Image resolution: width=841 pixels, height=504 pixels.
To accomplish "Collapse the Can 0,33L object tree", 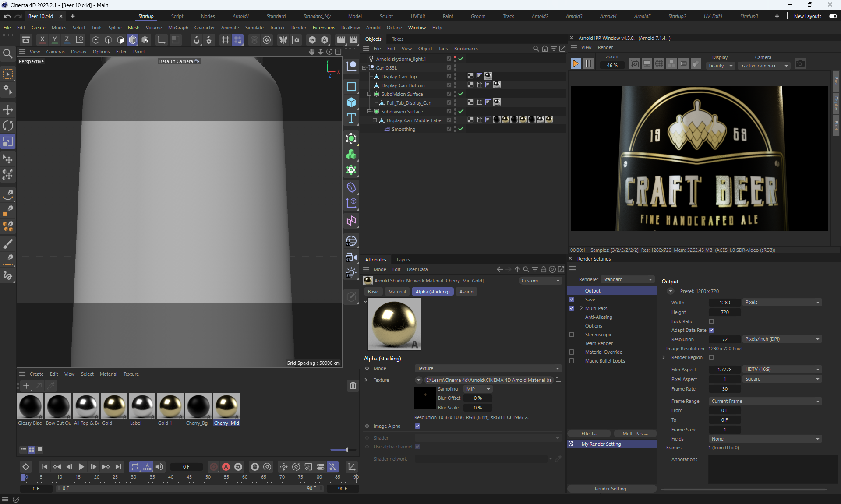I will click(364, 68).
